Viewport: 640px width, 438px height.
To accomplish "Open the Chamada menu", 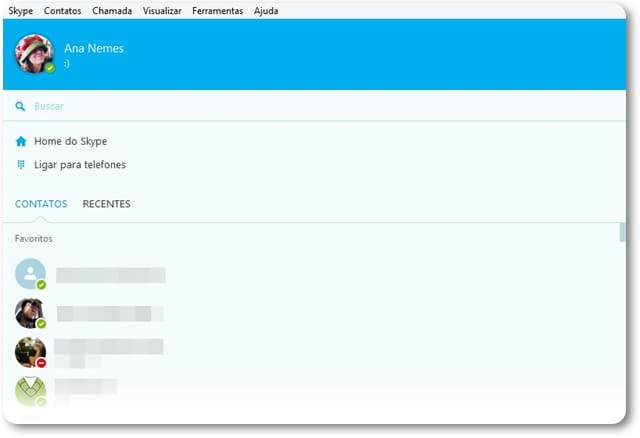I will click(112, 11).
